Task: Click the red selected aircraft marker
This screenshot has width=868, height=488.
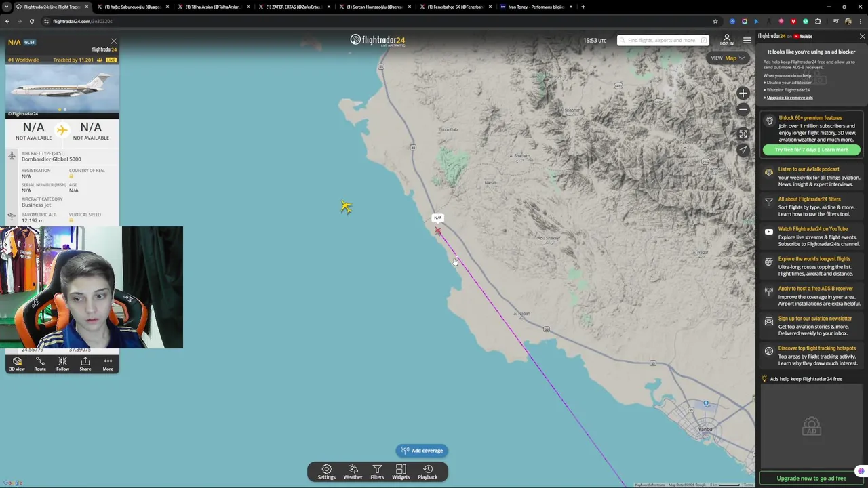Action: [x=438, y=231]
